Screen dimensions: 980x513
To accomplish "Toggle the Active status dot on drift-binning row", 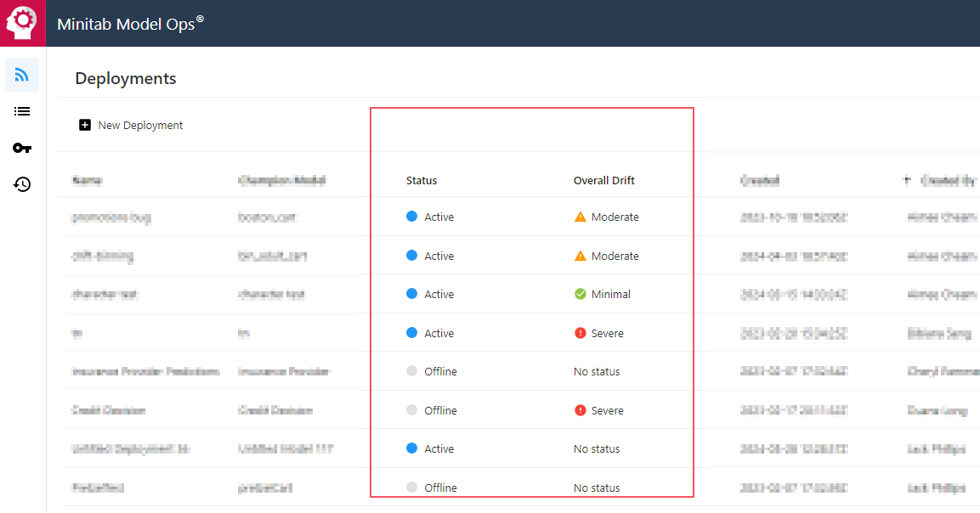I will pyautogui.click(x=412, y=255).
